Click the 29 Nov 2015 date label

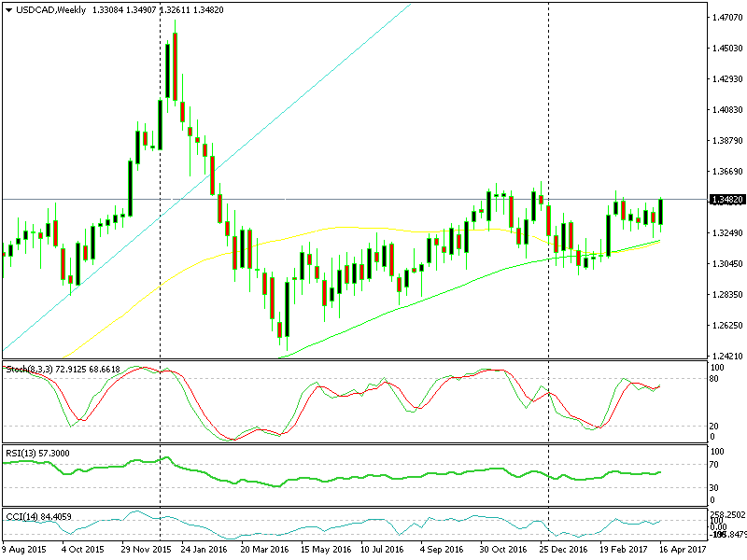click(x=146, y=549)
